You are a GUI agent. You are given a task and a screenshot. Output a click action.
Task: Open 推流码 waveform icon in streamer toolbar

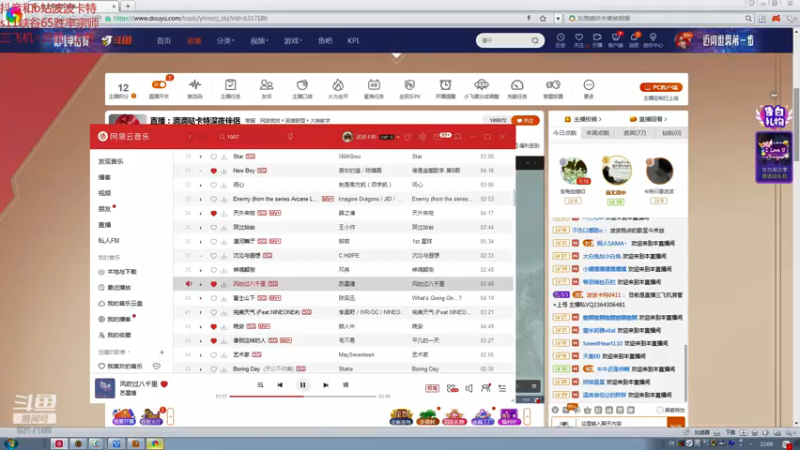[x=195, y=85]
